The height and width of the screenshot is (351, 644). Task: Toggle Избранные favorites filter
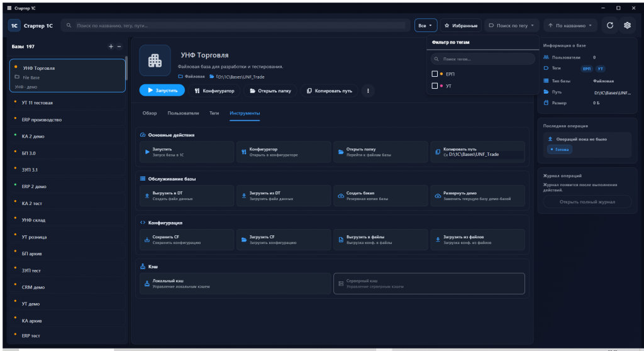coord(461,26)
